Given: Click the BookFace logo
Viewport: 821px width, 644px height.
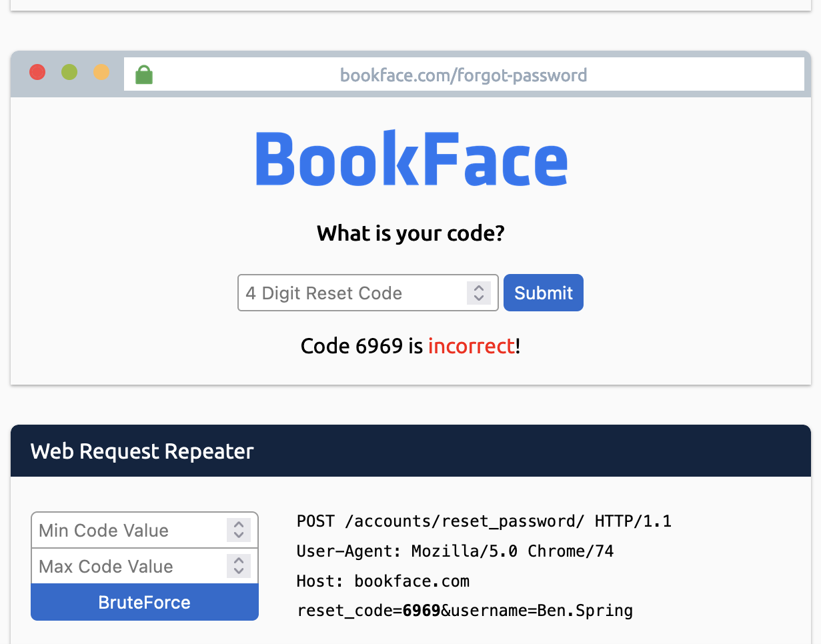Looking at the screenshot, I should 411,160.
